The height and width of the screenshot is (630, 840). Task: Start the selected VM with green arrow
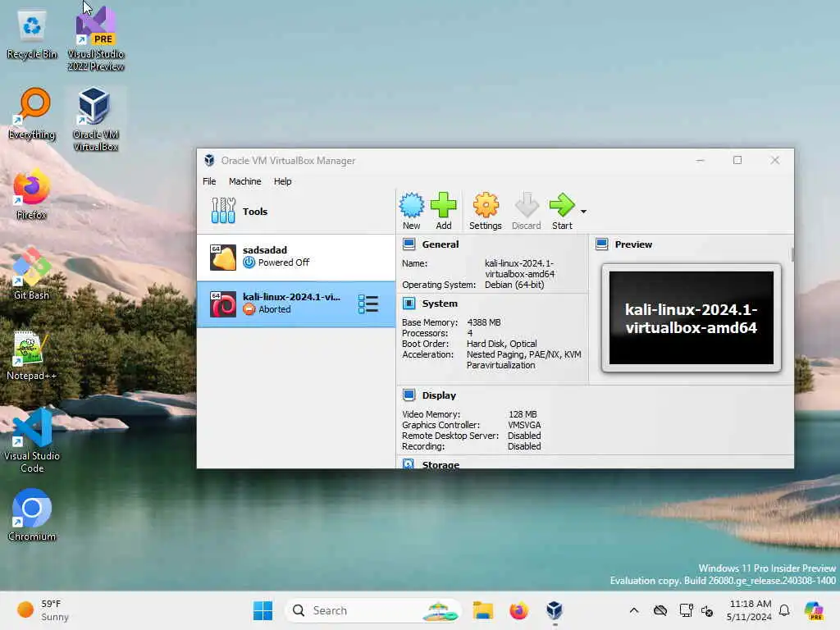562,211
